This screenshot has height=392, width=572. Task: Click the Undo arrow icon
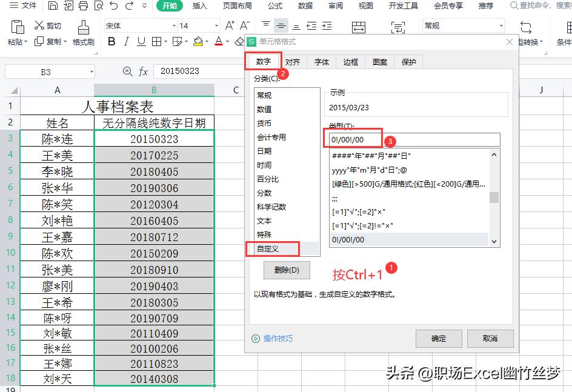point(113,5)
